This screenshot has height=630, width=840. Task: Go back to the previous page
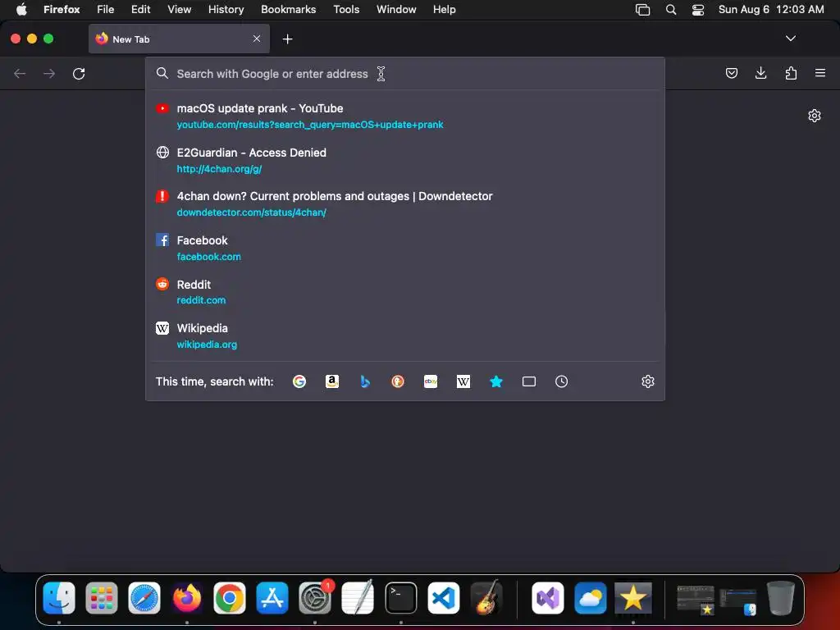click(x=20, y=73)
